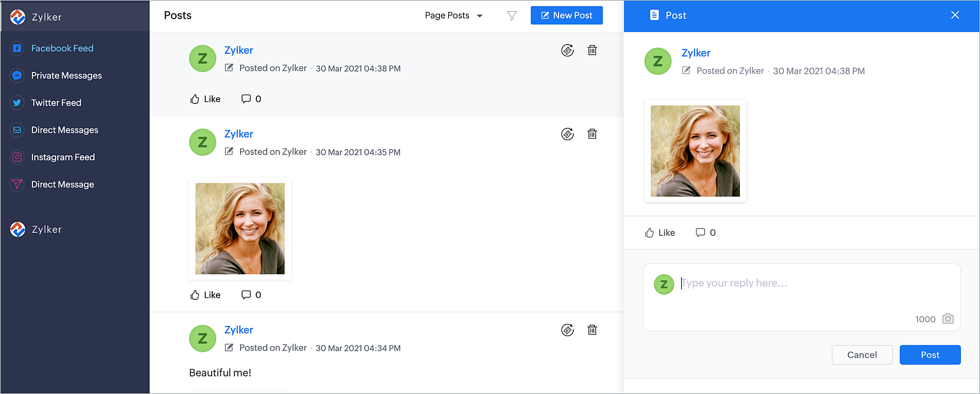Click the paper-plane icon beside Direct Message
Viewport: 980px width, 394px height.
coord(17,184)
